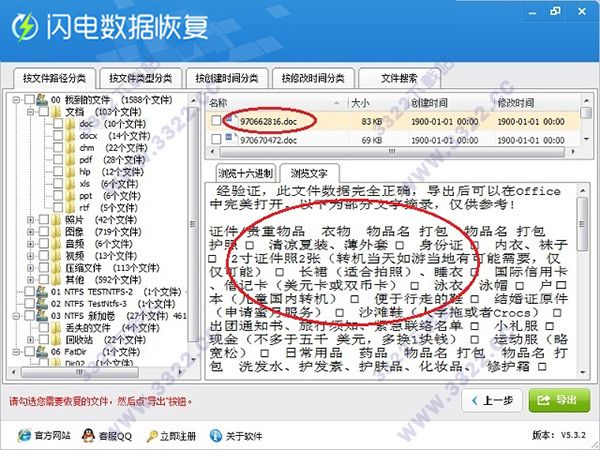
Task: Click the tree panel horizontal scrollbar
Action: click(96, 372)
